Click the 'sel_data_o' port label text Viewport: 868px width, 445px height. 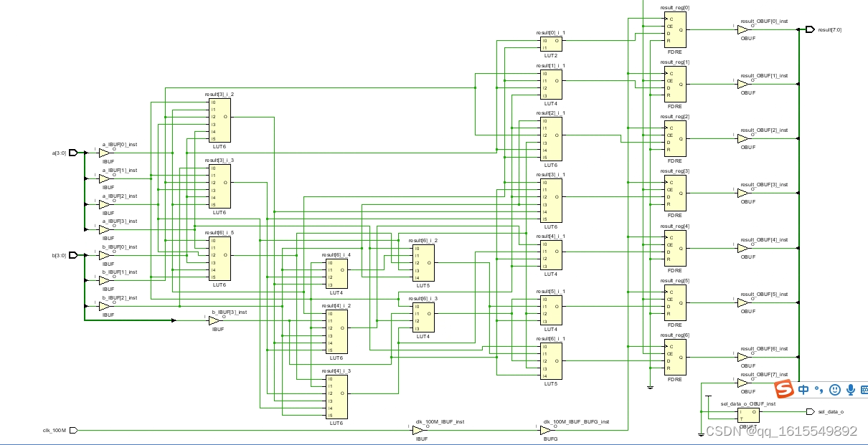[x=831, y=411]
